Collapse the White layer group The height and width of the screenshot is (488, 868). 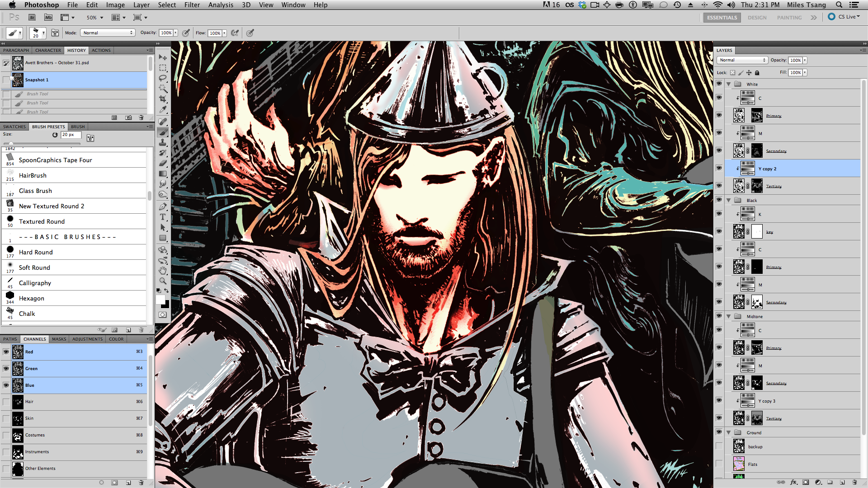pyautogui.click(x=729, y=84)
